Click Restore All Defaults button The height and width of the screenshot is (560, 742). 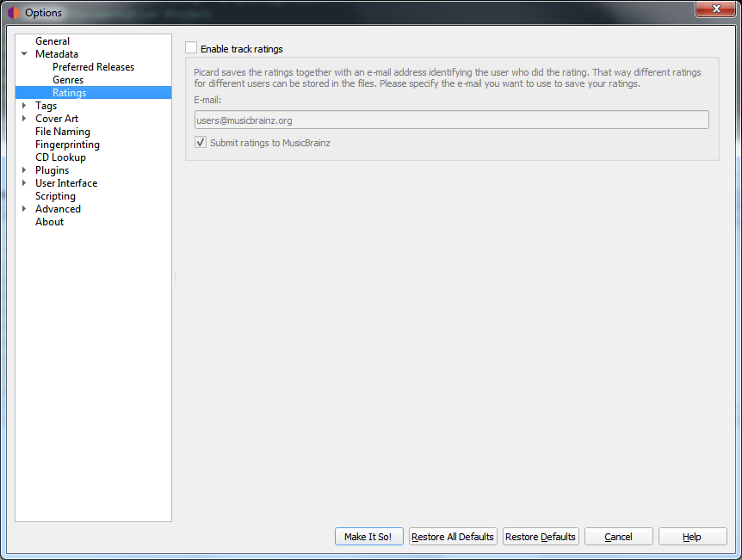453,537
